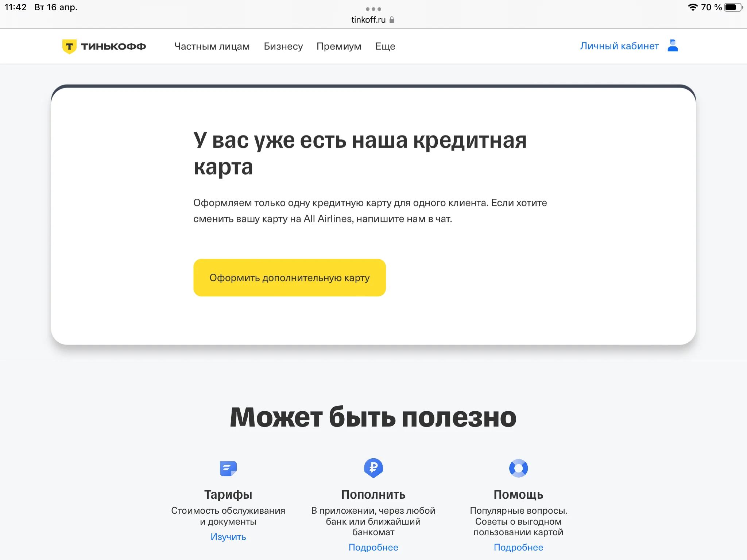Select the Премиум menu item
Image resolution: width=747 pixels, height=560 pixels.
(x=339, y=46)
